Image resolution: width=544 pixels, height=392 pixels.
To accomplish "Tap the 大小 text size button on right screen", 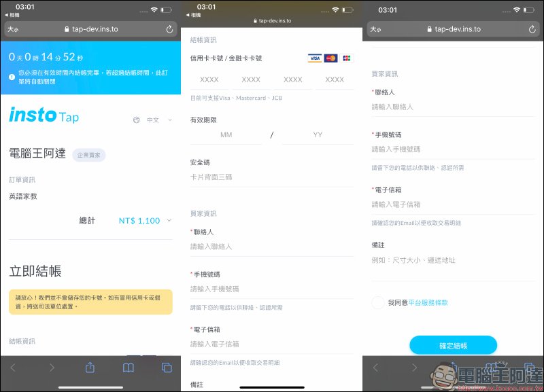I will coord(376,29).
